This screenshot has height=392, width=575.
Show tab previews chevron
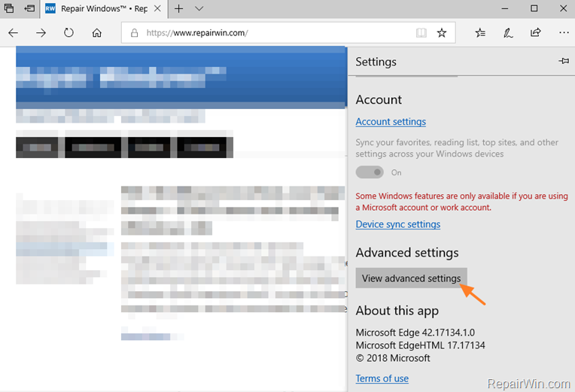[199, 8]
